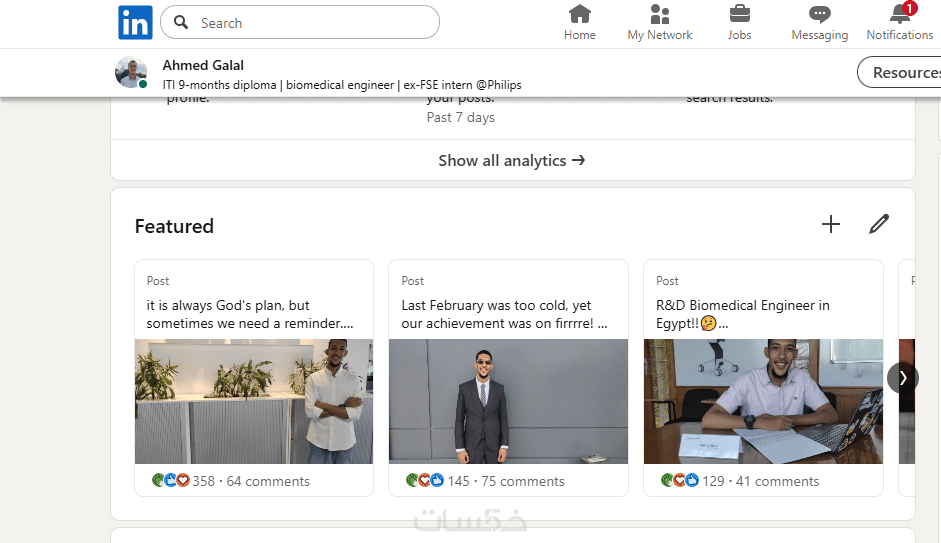
Task: View reactions count 129 on third post
Action: pos(712,481)
